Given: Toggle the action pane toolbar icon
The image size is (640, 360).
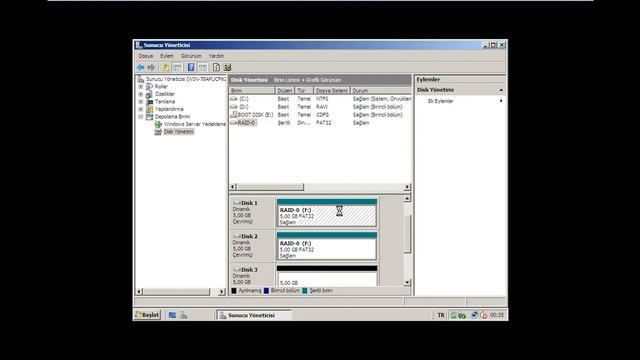Looking at the screenshot, I should point(203,67).
